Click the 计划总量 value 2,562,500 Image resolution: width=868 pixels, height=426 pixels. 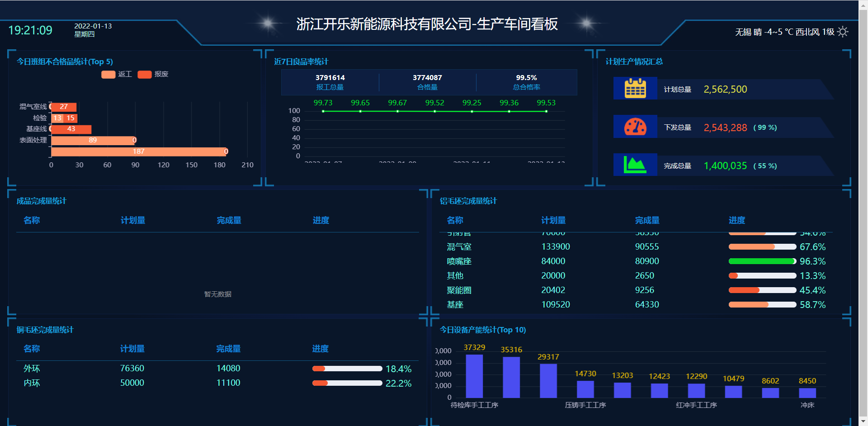click(x=725, y=90)
